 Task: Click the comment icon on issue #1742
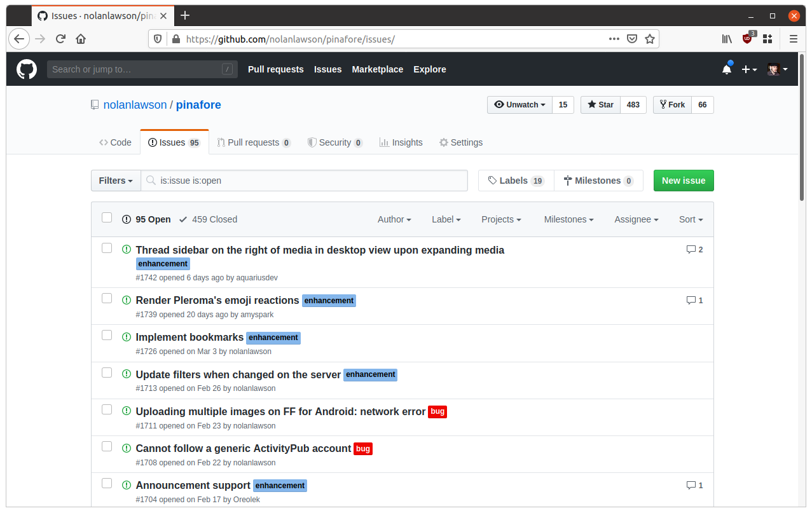(691, 250)
